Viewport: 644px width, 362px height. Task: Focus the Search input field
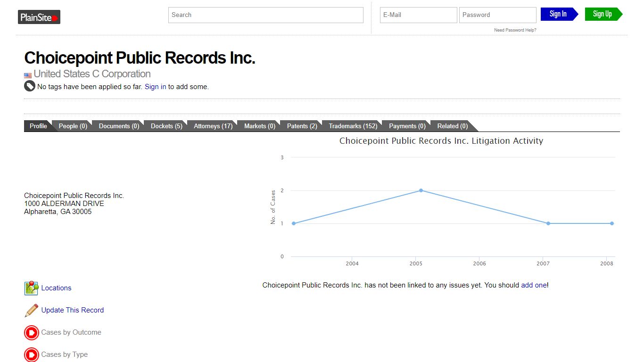266,15
